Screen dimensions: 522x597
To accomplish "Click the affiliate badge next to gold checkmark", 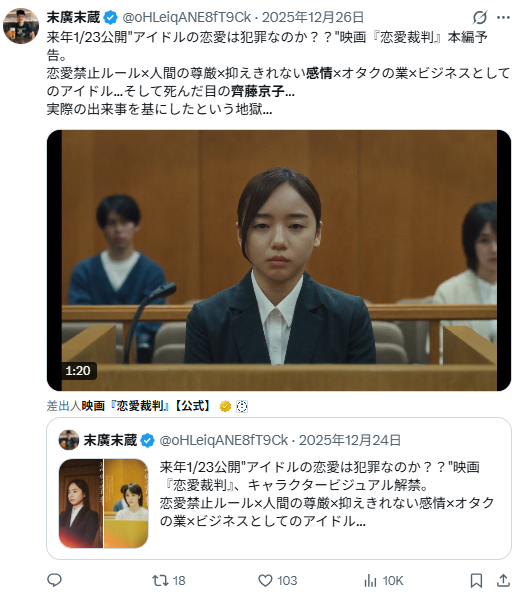I will pos(242,407).
